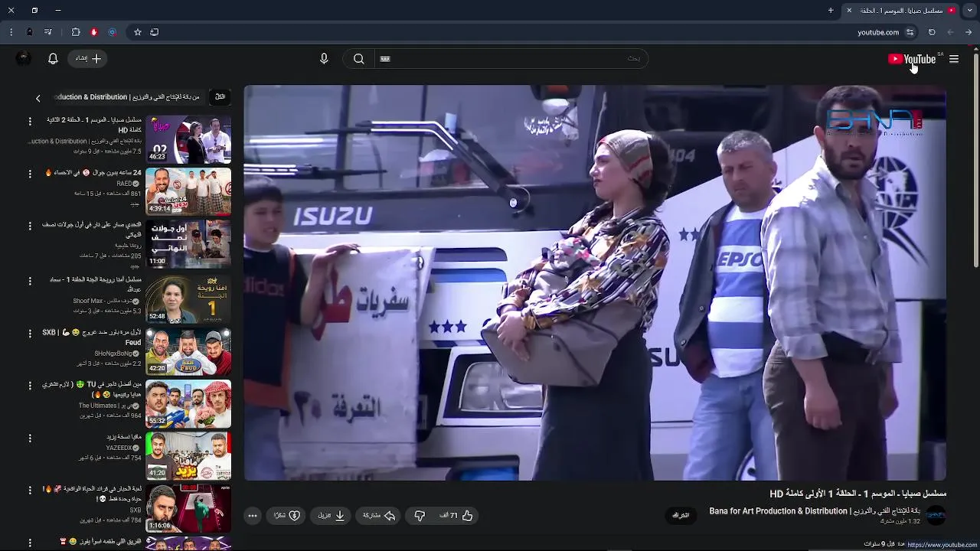980x551 pixels.
Task: Open The Ultimates video thumbnail (55:32)
Action: 188,403
